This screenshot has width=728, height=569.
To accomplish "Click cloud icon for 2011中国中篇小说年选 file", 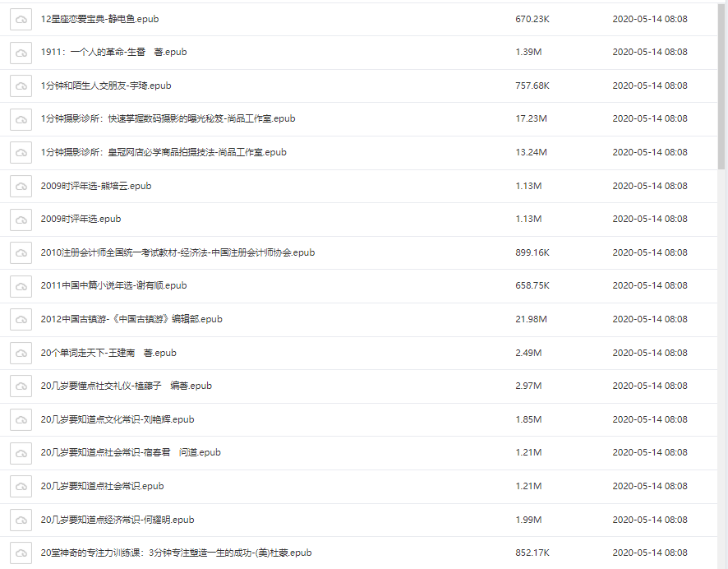I will pos(21,286).
